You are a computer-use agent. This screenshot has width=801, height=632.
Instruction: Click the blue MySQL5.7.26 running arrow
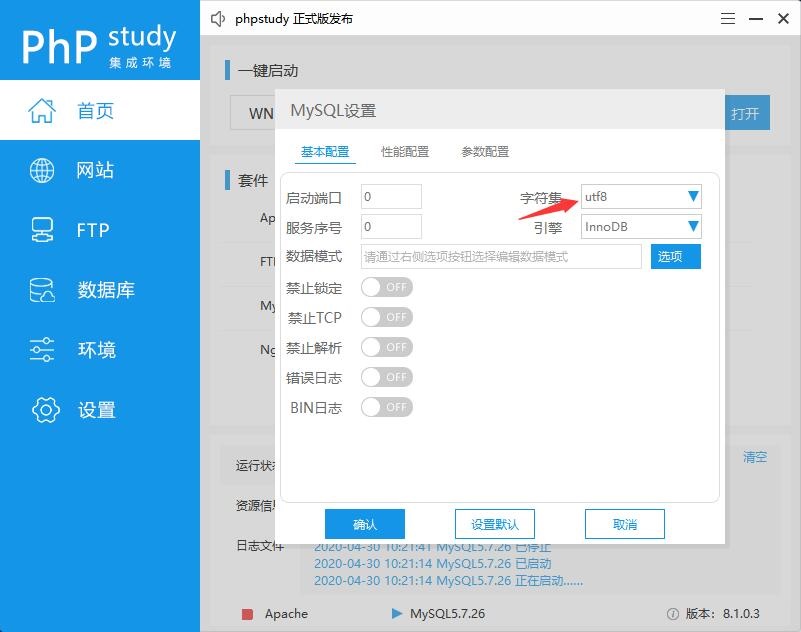396,613
